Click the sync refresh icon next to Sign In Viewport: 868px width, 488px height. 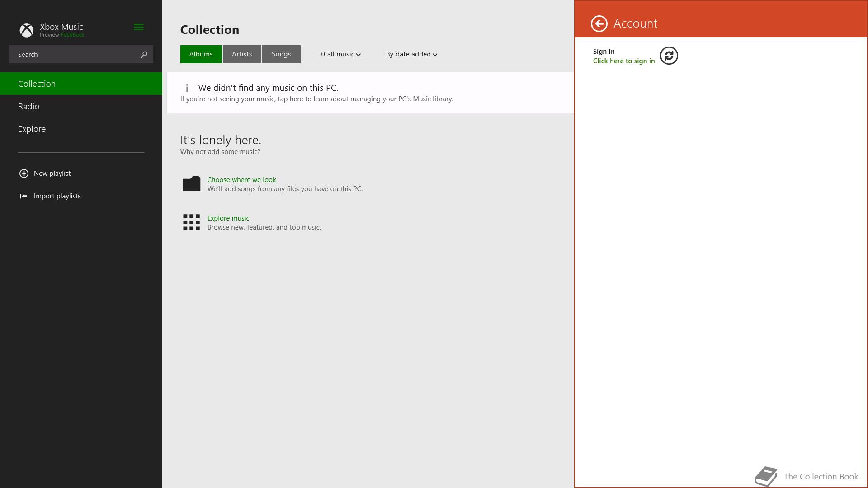(x=669, y=56)
